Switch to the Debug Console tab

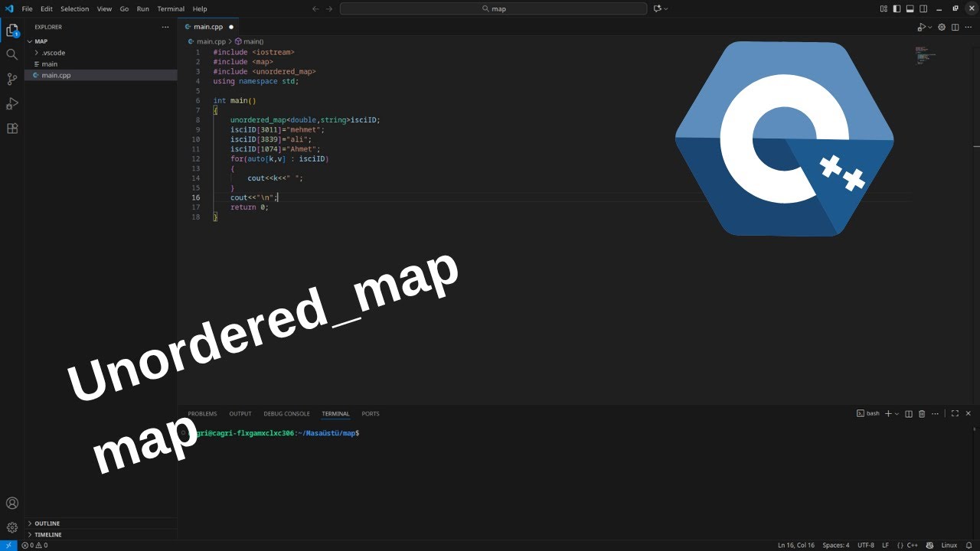point(286,413)
